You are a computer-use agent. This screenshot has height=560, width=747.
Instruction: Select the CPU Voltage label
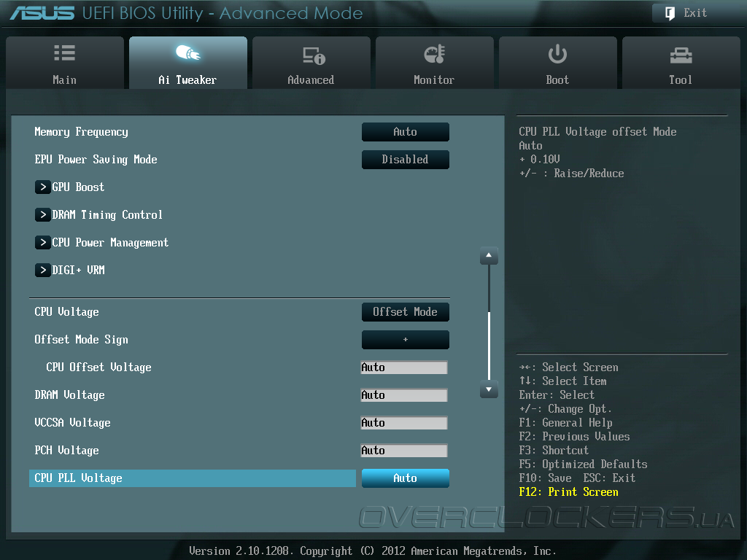click(66, 312)
